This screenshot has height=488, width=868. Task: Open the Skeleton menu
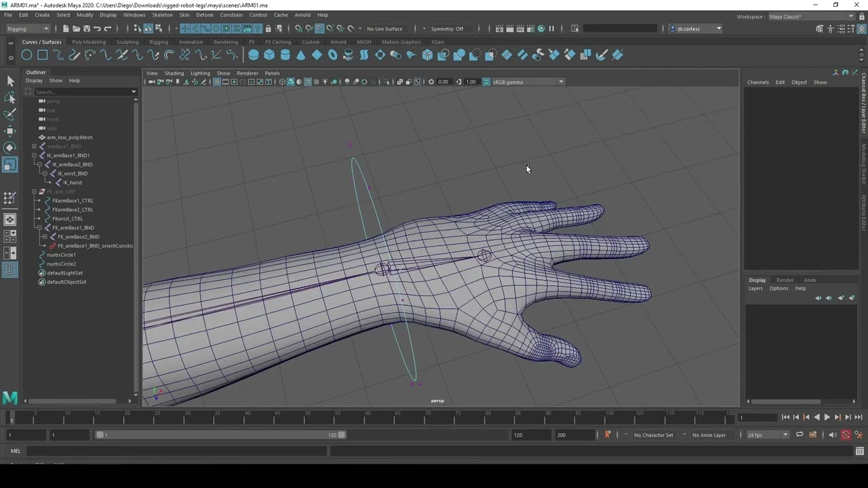point(162,15)
